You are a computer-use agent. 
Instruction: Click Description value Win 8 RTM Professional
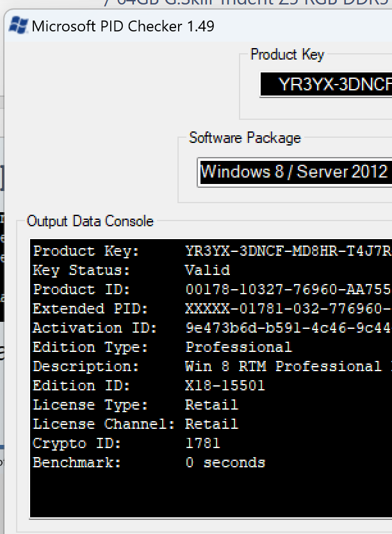click(284, 367)
